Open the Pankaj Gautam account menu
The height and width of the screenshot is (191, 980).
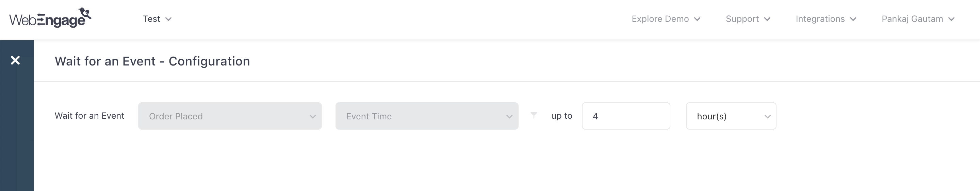click(912, 19)
